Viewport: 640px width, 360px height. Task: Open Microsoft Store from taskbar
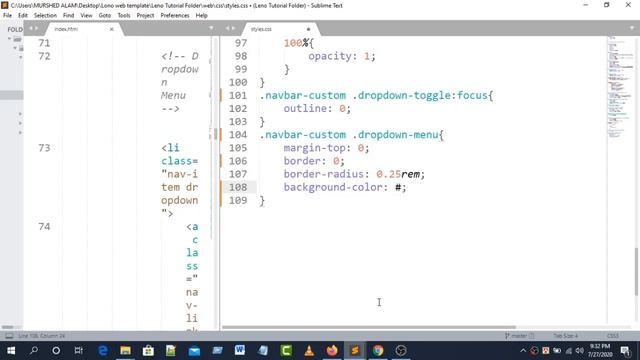click(x=148, y=351)
